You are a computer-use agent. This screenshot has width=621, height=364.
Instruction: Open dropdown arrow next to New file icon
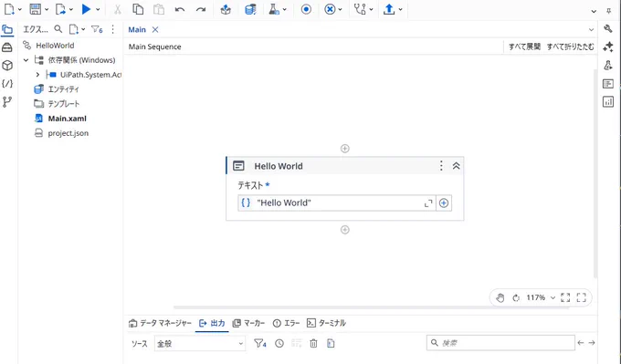click(20, 9)
